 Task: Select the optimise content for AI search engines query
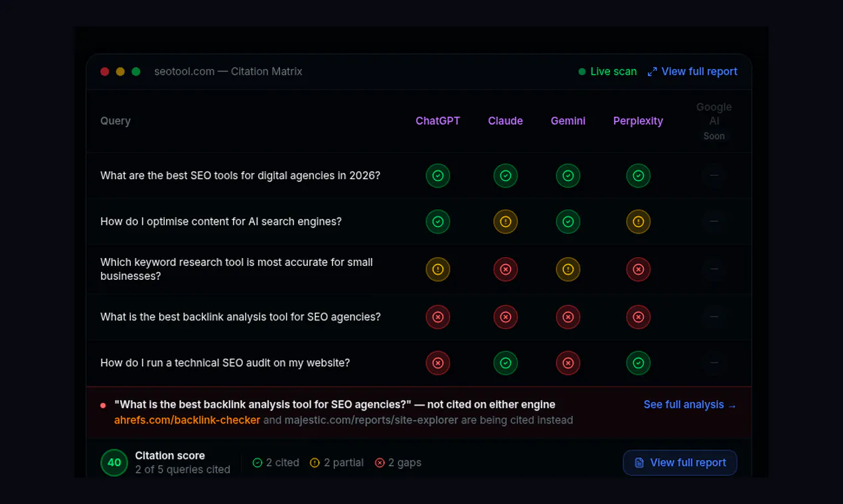(221, 221)
